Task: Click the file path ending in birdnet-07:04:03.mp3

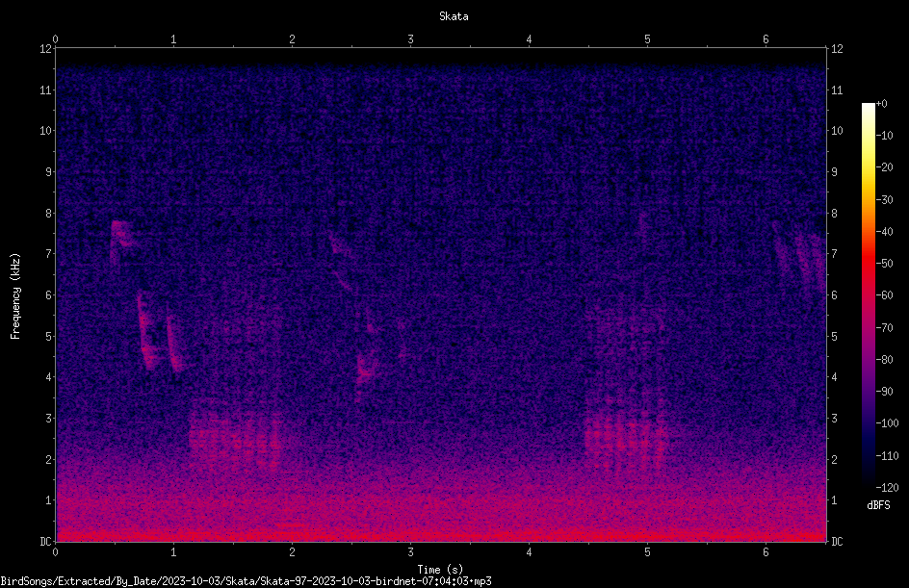Action: click(246, 581)
